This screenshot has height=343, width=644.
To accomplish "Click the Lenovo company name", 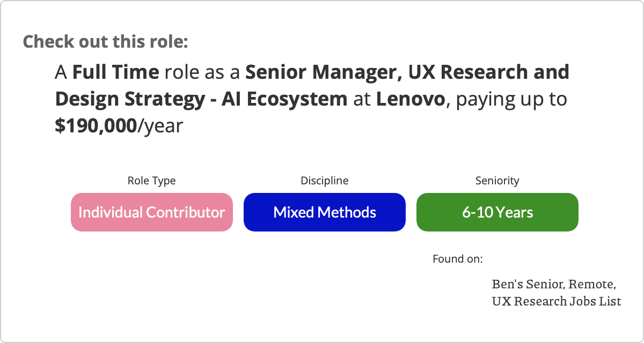I will [410, 99].
